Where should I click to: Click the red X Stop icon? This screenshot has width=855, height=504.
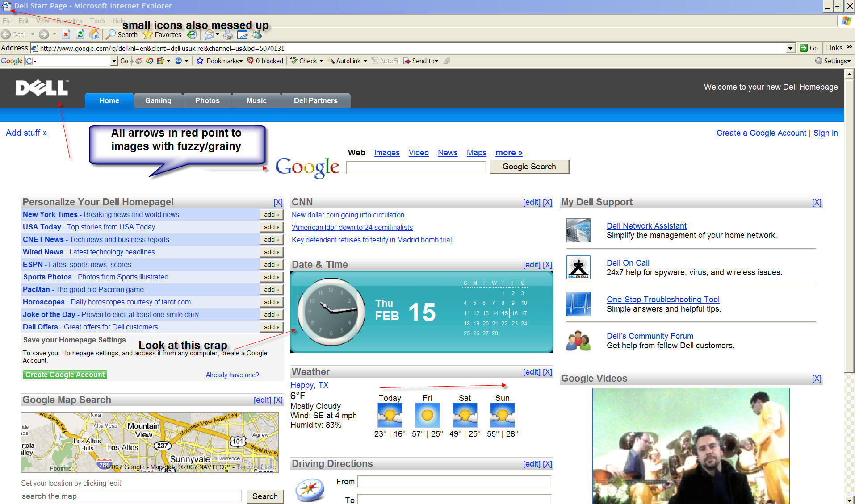[66, 34]
